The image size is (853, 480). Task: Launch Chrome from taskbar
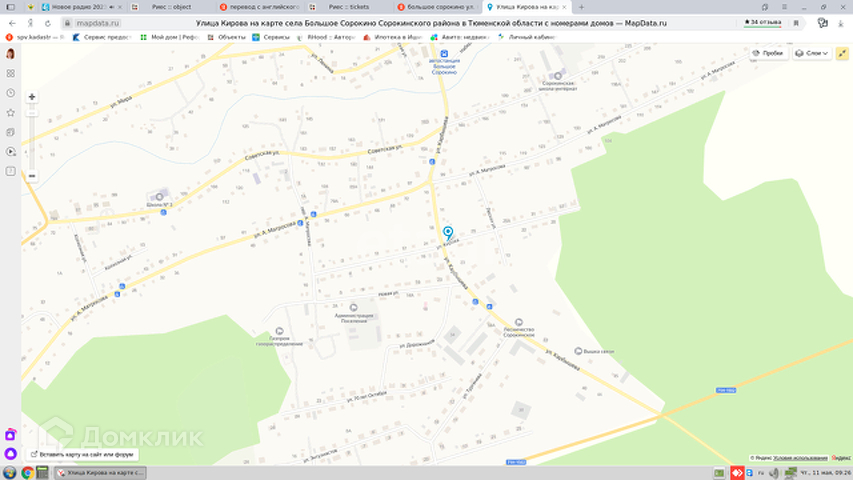[x=27, y=473]
